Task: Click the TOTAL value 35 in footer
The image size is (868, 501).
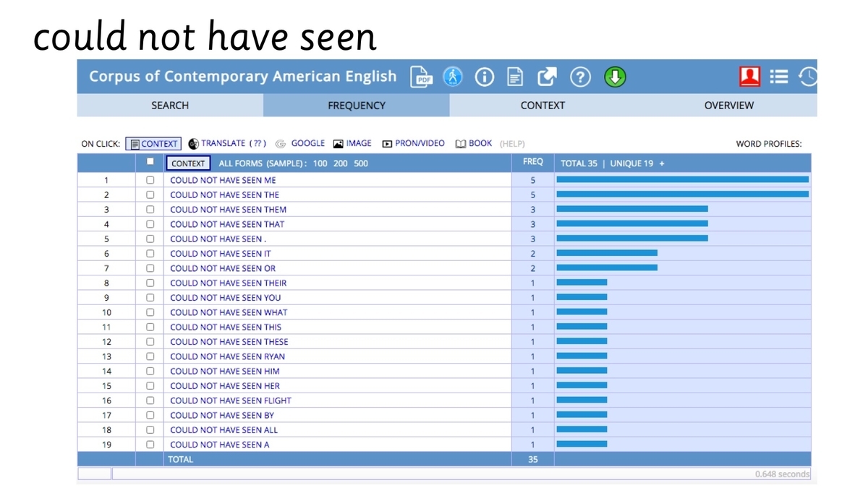Action: pyautogui.click(x=533, y=459)
